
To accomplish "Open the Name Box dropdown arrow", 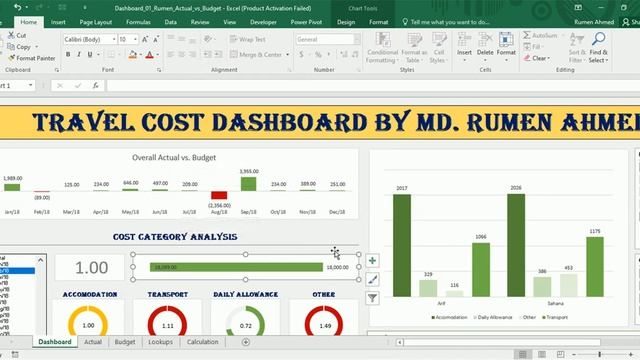I will (31, 85).
